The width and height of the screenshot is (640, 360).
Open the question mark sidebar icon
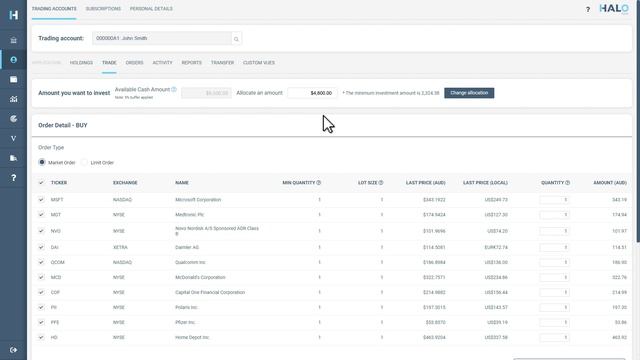[x=13, y=178]
